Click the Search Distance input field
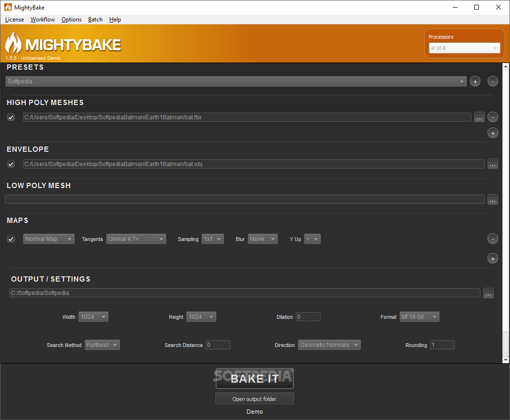Screen dimensions: 510x420 [x=218, y=345]
